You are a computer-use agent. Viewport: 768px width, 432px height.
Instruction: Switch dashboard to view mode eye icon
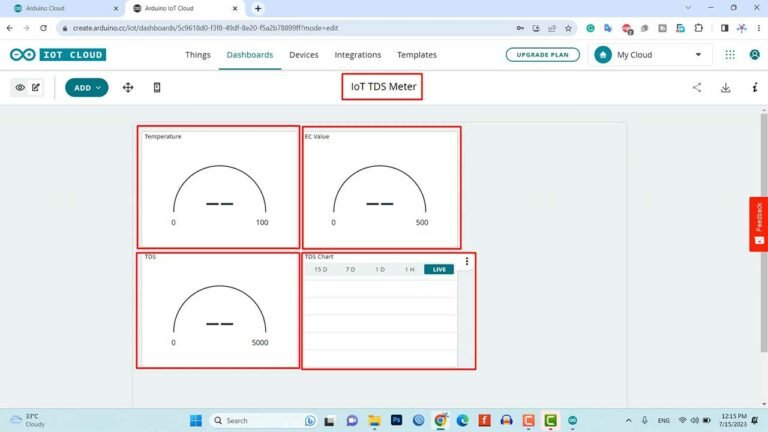click(x=20, y=88)
